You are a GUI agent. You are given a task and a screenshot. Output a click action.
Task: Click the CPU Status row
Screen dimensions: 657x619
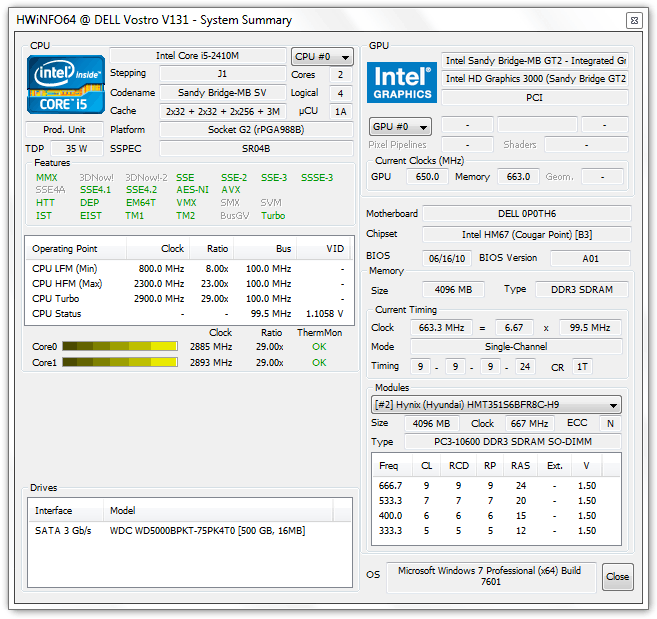[189, 314]
